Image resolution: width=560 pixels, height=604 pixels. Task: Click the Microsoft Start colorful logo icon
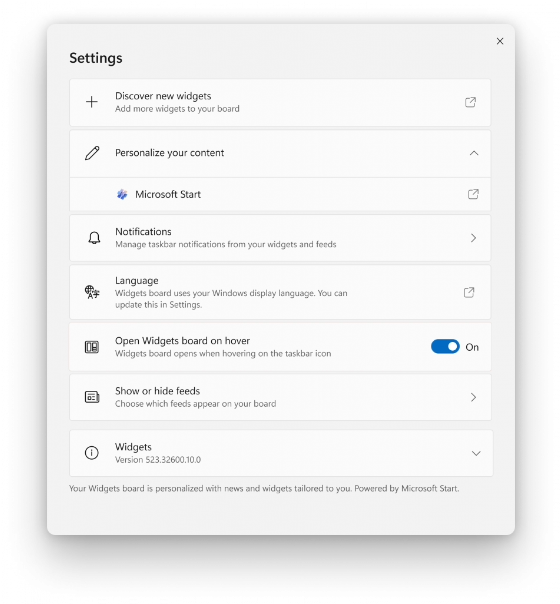click(x=122, y=194)
